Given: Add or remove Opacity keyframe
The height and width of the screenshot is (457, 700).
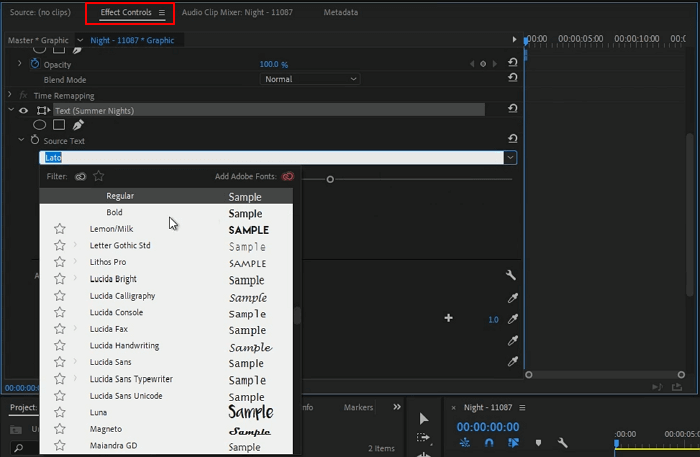Looking at the screenshot, I should 483,64.
